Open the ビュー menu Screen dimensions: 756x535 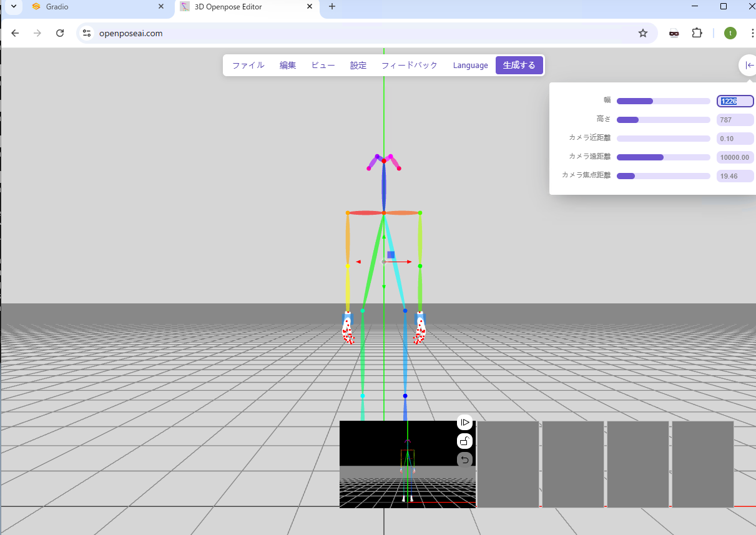[323, 65]
